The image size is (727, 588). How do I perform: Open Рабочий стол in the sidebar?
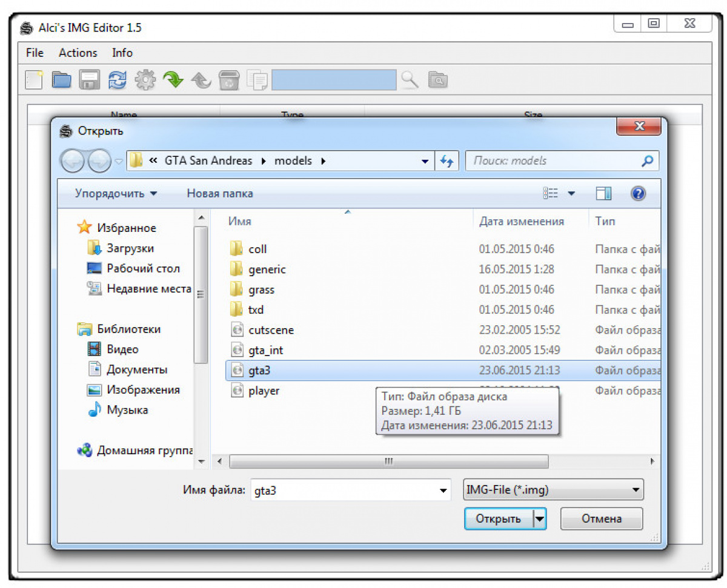(x=133, y=268)
